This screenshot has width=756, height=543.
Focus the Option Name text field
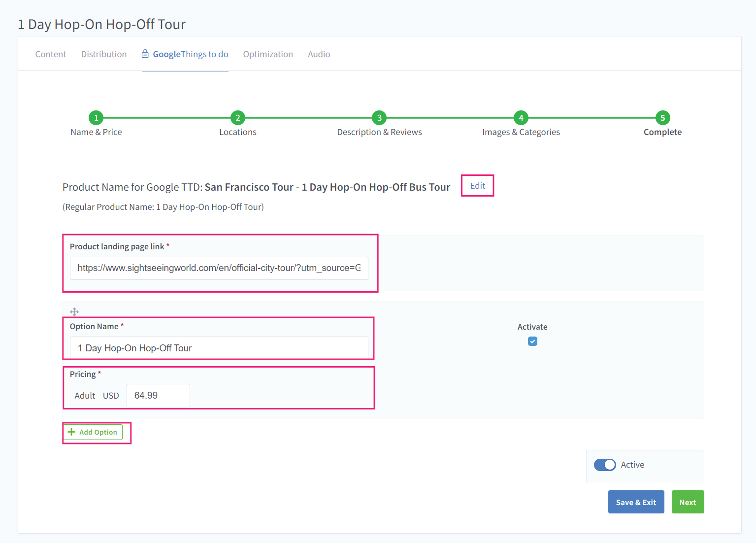tap(219, 348)
